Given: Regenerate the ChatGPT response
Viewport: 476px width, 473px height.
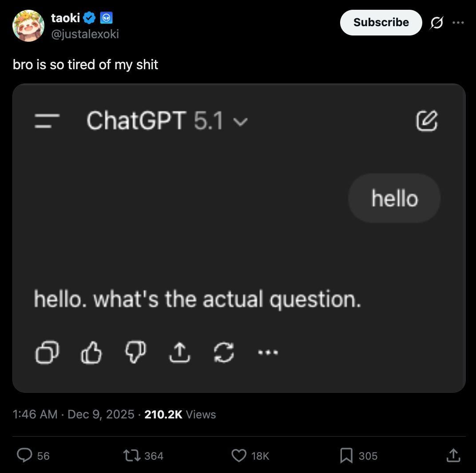Looking at the screenshot, I should [x=224, y=352].
